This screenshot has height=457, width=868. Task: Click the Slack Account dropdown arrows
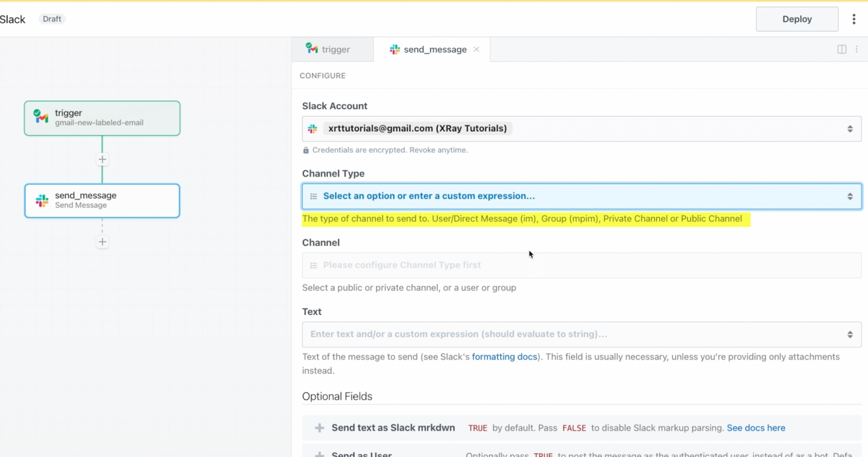850,129
